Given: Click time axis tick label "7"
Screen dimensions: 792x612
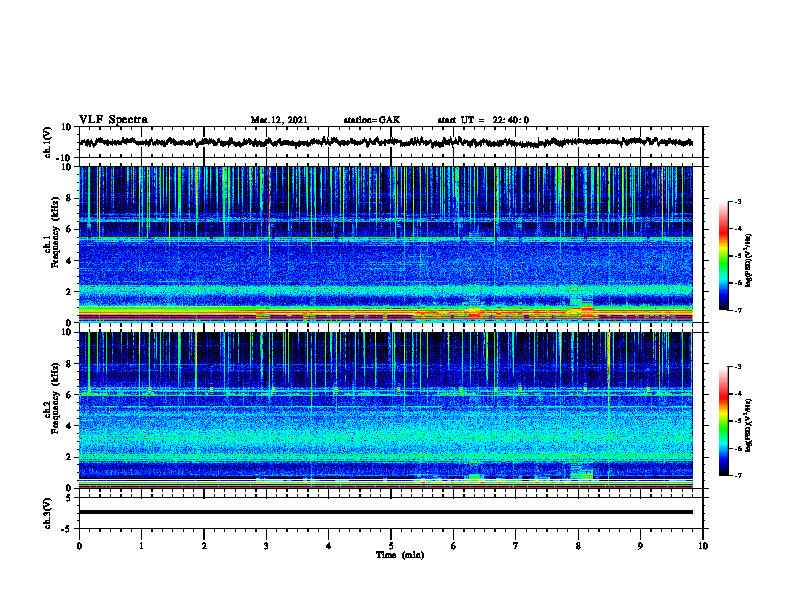Looking at the screenshot, I should (x=516, y=546).
